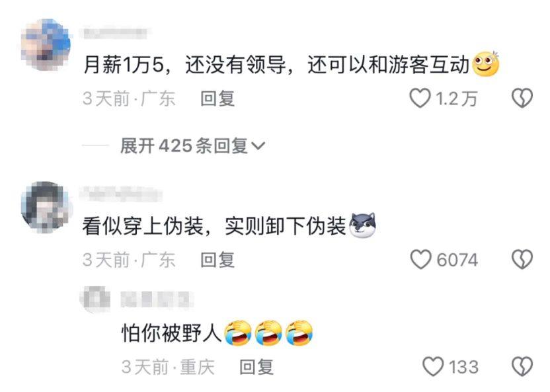Like the reply with 133 likes

pos(433,366)
